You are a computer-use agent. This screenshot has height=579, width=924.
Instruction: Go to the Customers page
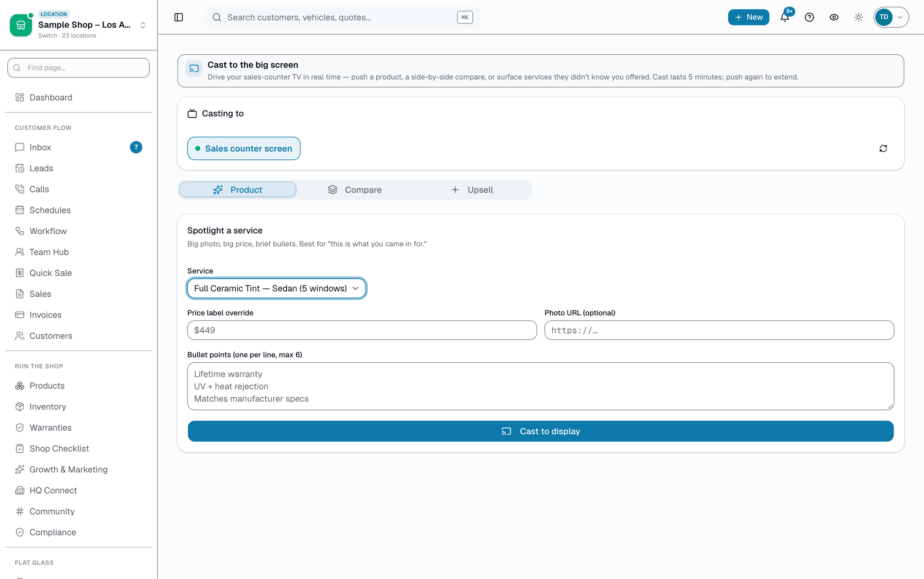pyautogui.click(x=79, y=336)
